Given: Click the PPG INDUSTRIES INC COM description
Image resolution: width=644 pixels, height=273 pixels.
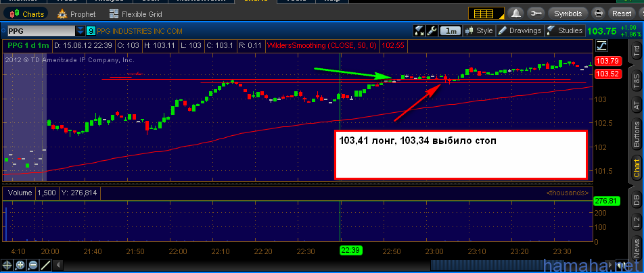Looking at the screenshot, I should point(140,31).
